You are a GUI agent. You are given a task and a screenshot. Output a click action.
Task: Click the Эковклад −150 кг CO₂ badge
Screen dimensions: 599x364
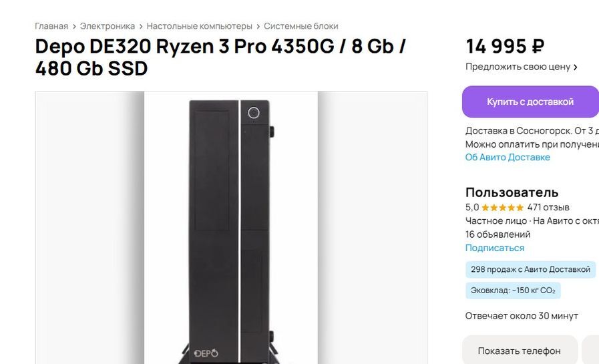click(x=512, y=291)
